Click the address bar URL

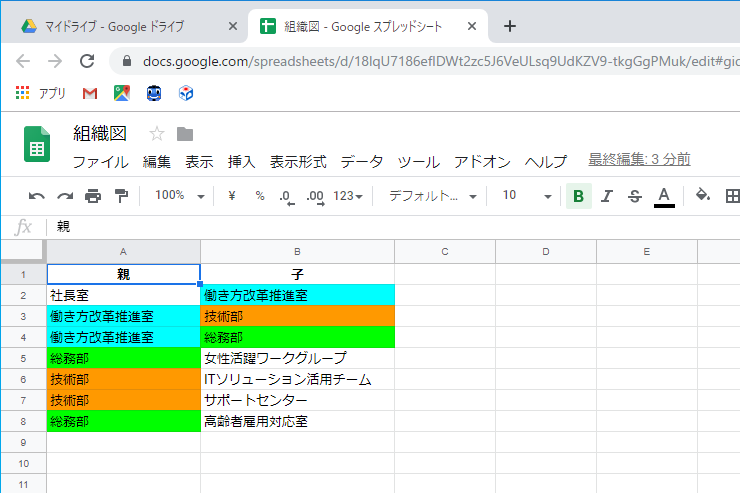(x=440, y=61)
